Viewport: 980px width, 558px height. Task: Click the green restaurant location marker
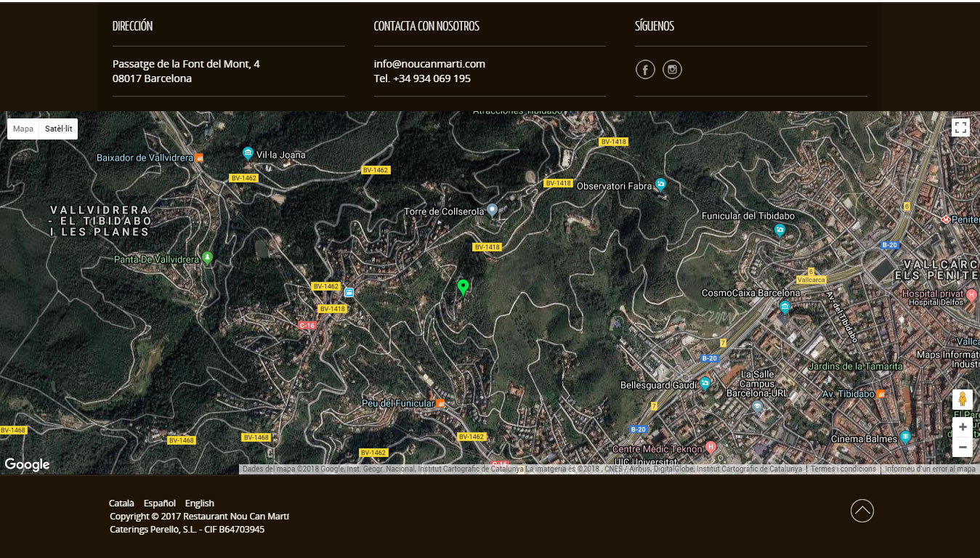click(x=463, y=288)
